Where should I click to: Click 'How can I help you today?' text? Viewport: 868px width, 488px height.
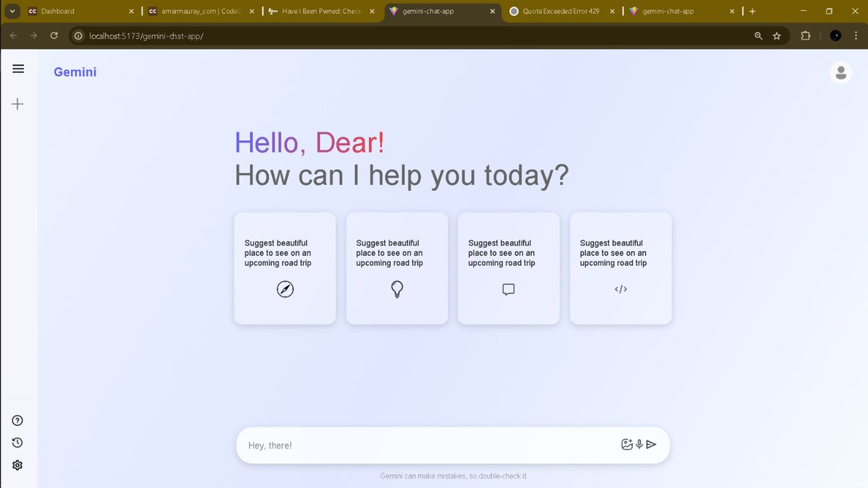[x=401, y=176]
